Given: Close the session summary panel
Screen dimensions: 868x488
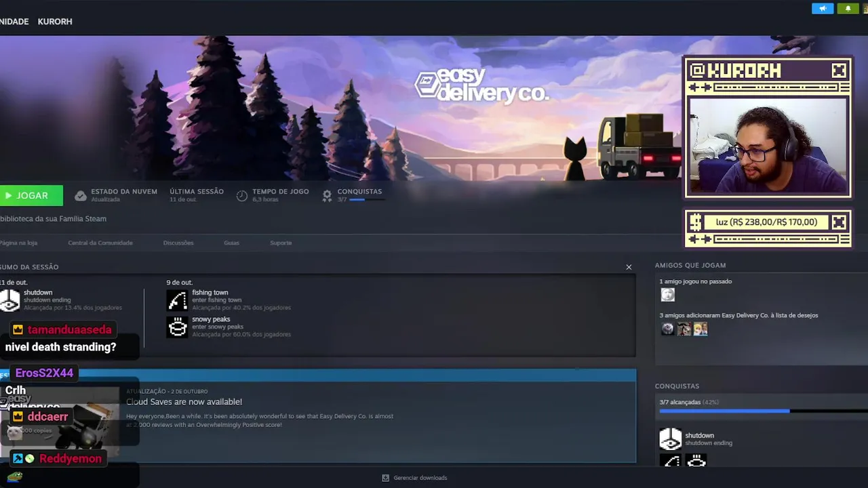Looking at the screenshot, I should click(x=629, y=267).
